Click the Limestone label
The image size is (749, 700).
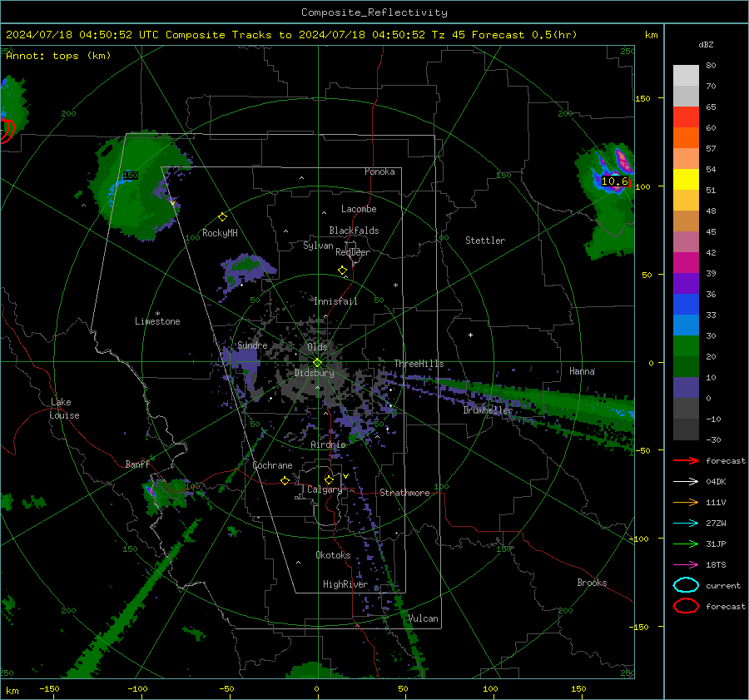(x=157, y=321)
